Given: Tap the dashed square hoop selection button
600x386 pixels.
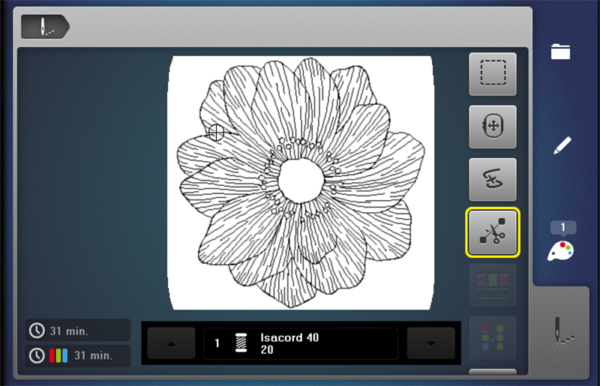Looking at the screenshot, I should (x=493, y=74).
